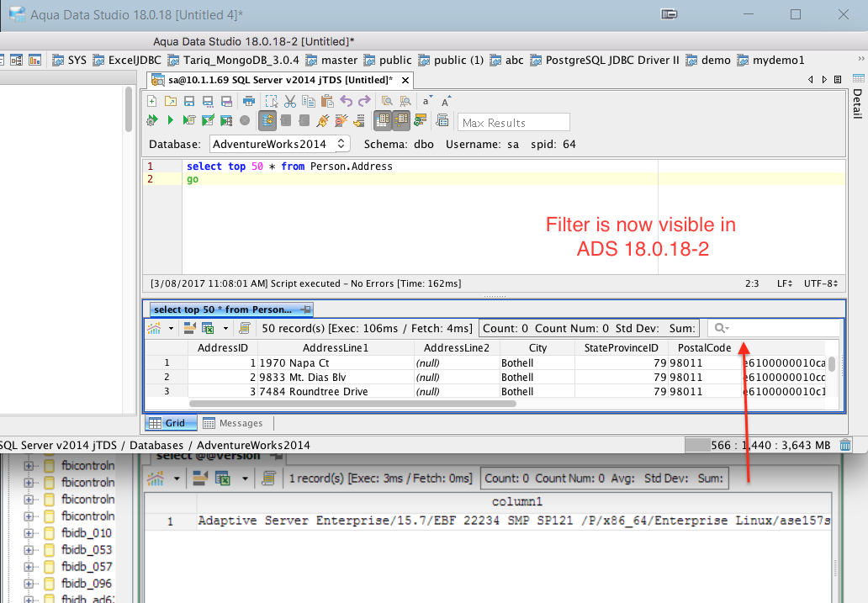Click the PostgreSQL JDBC Driver II shortcut
This screenshot has height=603, width=868.
tap(605, 60)
